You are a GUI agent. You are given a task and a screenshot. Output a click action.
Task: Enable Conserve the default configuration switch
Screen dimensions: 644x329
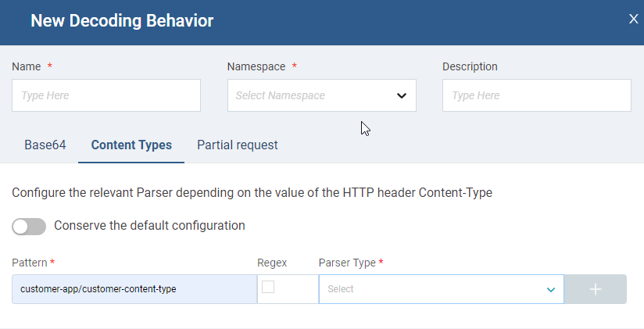[29, 227]
